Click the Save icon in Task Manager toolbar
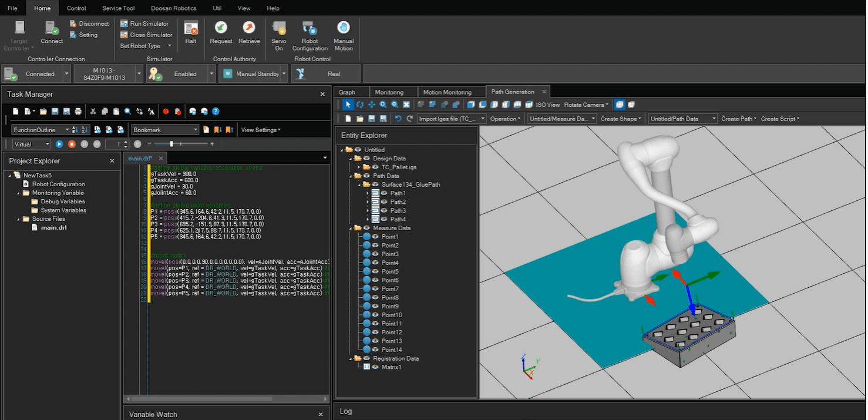Viewport: 868px width, 420px height. (55, 111)
